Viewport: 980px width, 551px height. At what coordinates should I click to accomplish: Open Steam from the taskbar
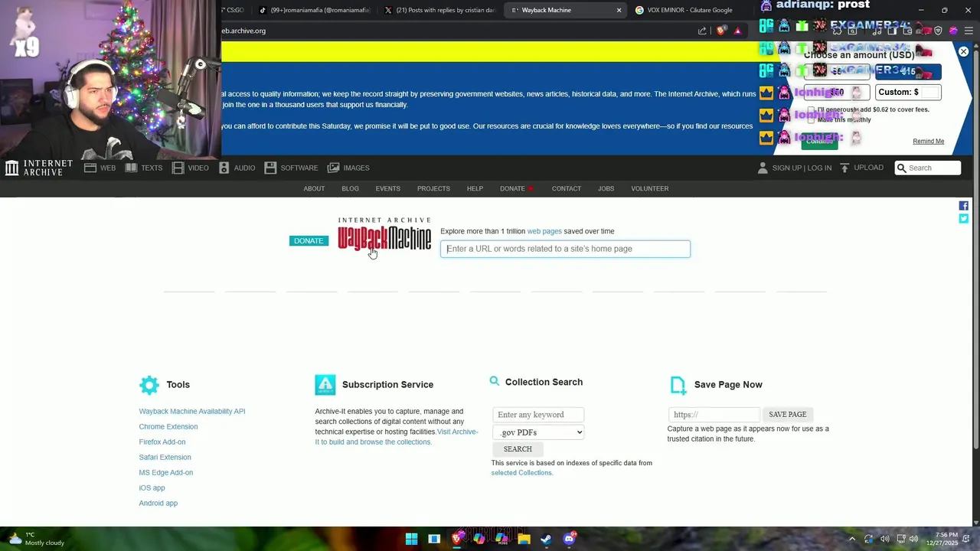tap(546, 539)
